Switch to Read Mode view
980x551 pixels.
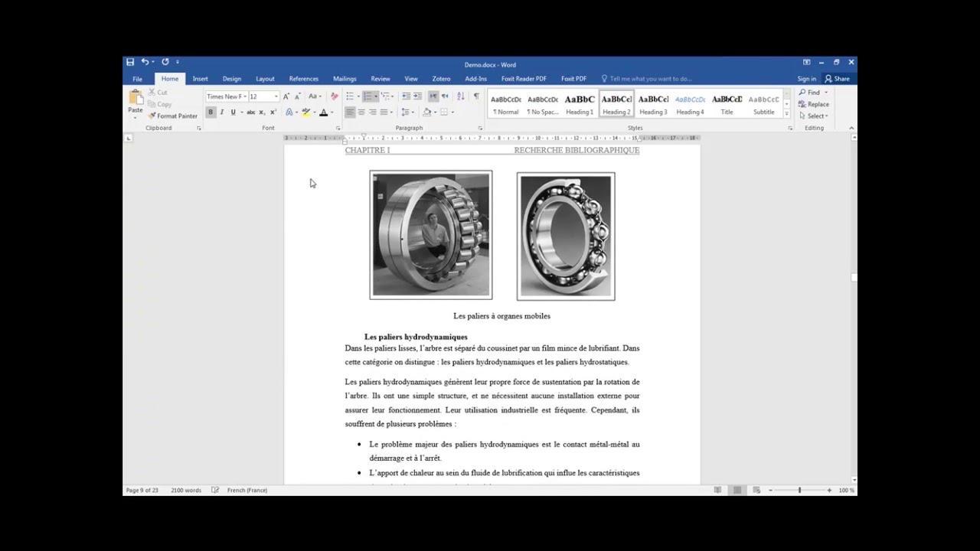click(x=718, y=491)
